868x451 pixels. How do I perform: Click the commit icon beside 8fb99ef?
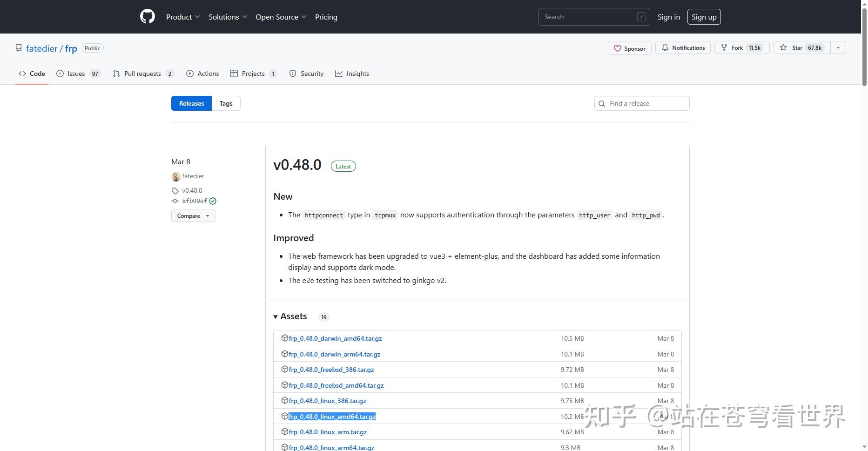[175, 201]
